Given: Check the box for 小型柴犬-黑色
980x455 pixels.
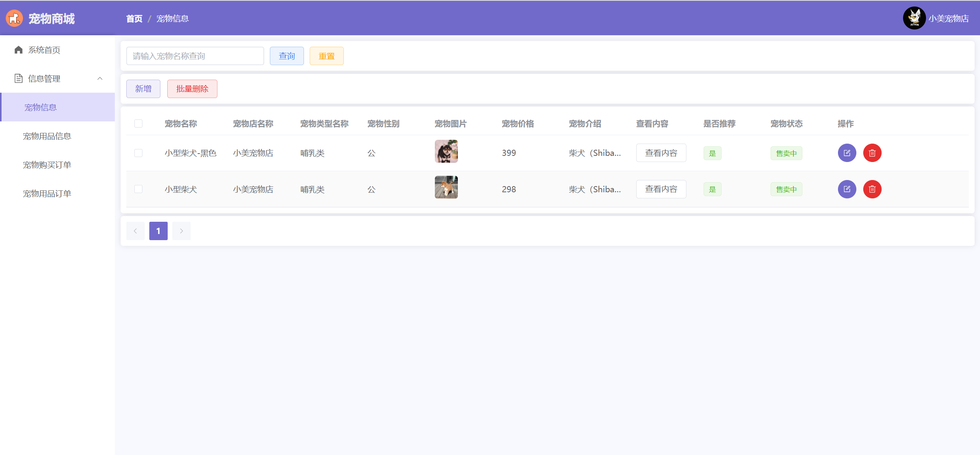Looking at the screenshot, I should pyautogui.click(x=139, y=153).
